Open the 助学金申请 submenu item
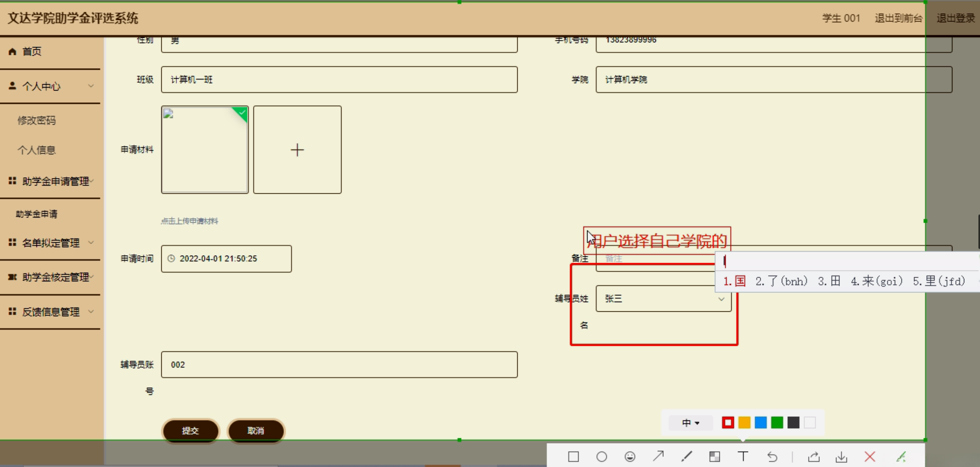This screenshot has height=467, width=980. [x=36, y=214]
